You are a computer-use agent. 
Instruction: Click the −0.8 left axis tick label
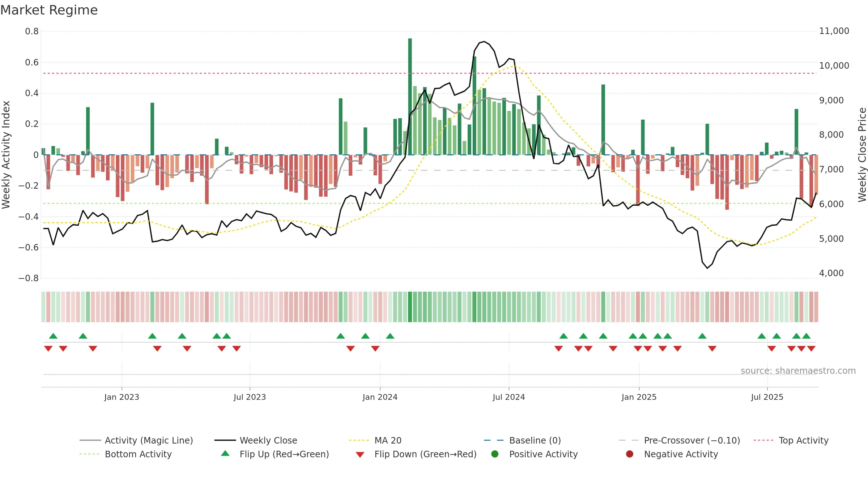coord(29,278)
